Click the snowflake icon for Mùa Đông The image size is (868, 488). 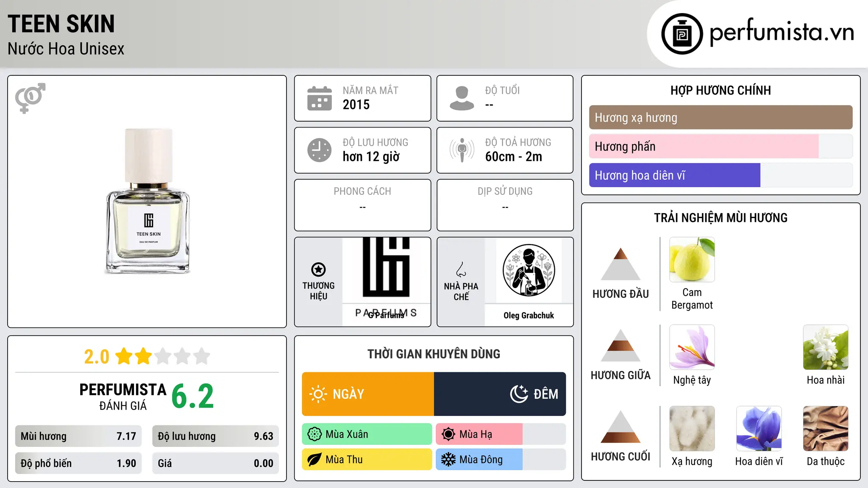point(448,460)
